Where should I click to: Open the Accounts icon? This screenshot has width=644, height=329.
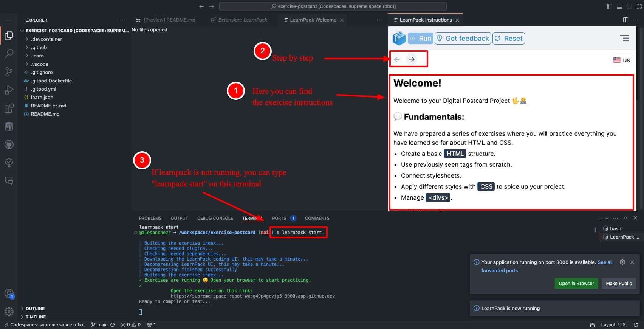pos(9,293)
